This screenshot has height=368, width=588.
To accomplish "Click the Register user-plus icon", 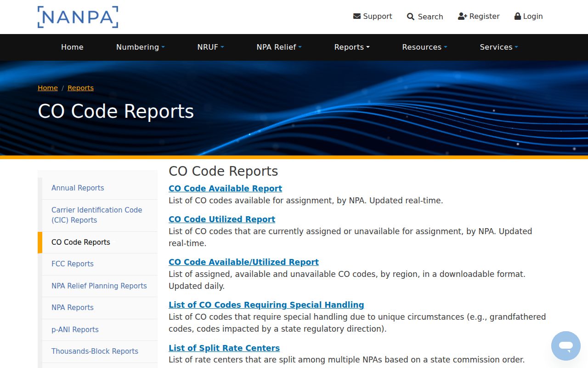I will click(463, 16).
